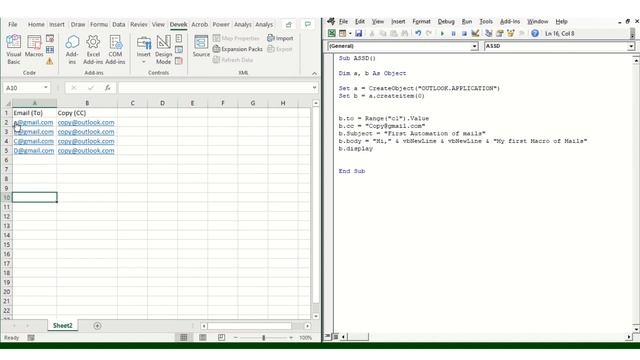Undo the last edit in VBA
The height and width of the screenshot is (360, 640).
point(418,33)
